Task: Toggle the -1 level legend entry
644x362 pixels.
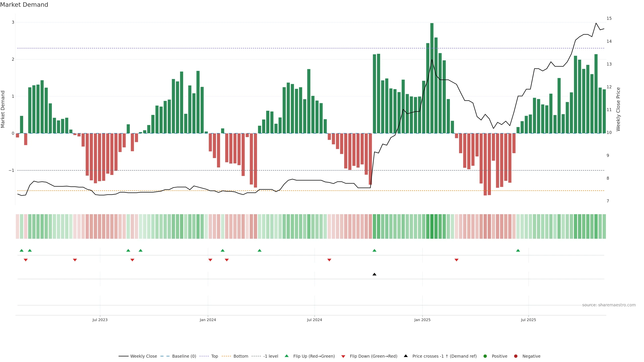Action: [x=271, y=356]
